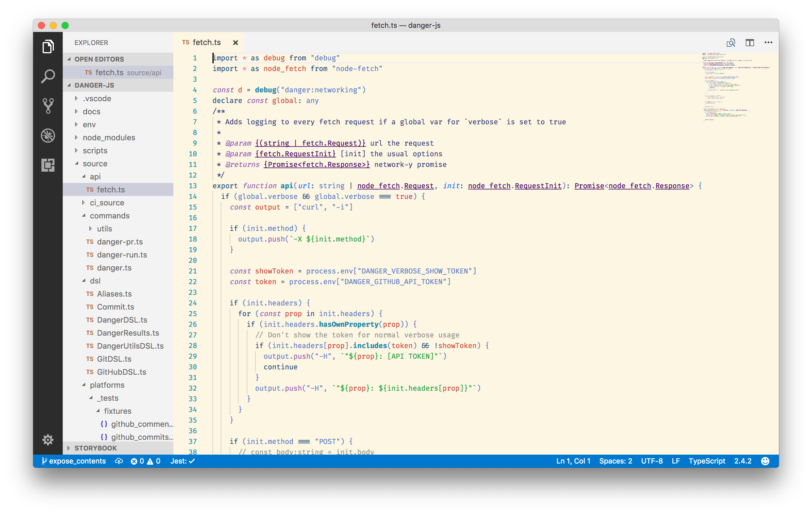Viewport: 812px width, 515px height.
Task: Open the settings gear
Action: pyautogui.click(x=48, y=440)
